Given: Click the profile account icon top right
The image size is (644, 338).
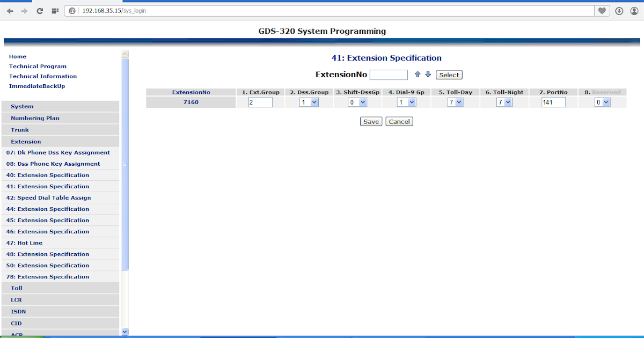Looking at the screenshot, I should [634, 11].
